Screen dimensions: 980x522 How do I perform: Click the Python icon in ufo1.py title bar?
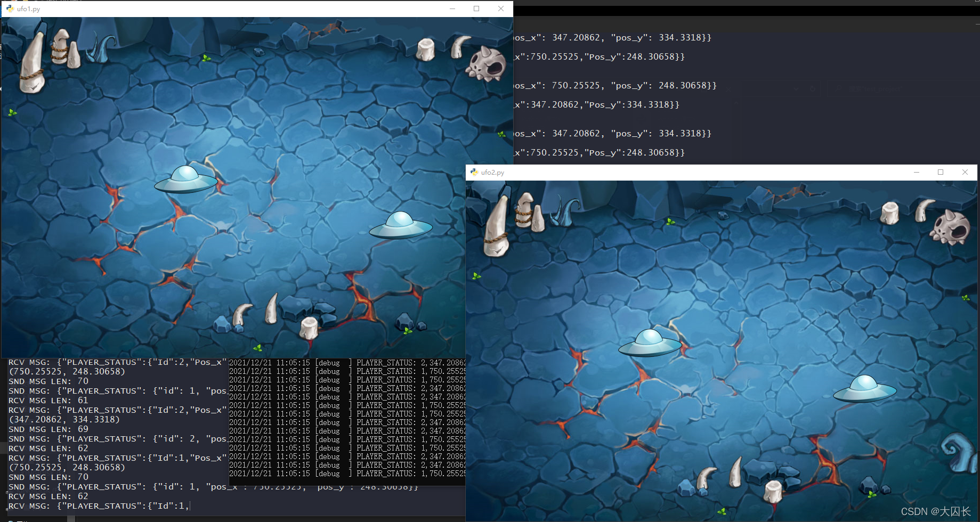coord(10,9)
